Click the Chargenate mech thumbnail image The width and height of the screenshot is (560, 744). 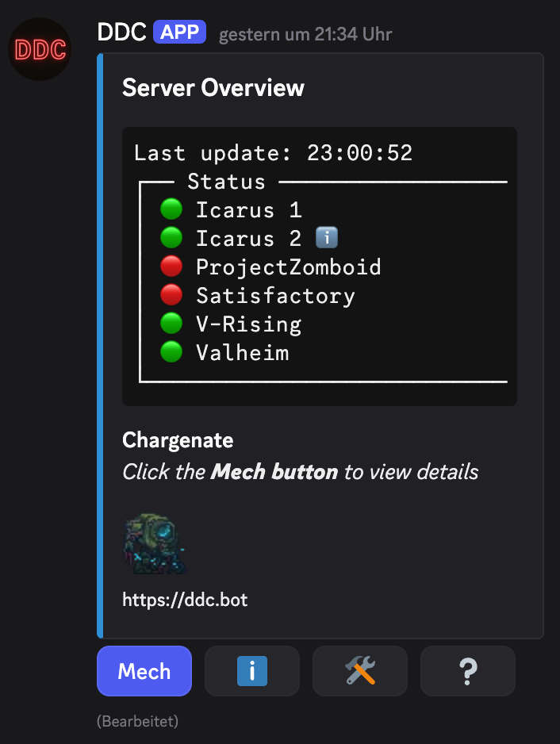[155, 543]
